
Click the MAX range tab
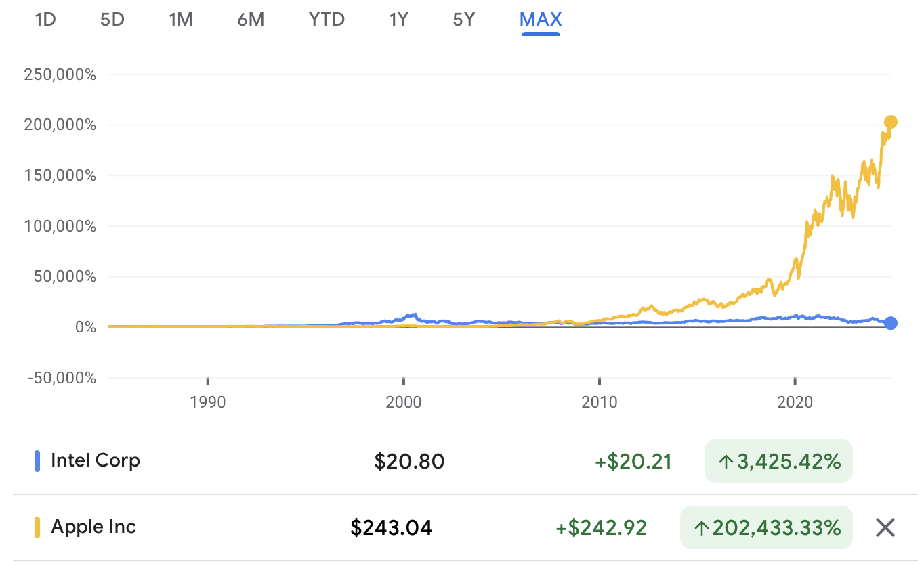click(x=541, y=20)
